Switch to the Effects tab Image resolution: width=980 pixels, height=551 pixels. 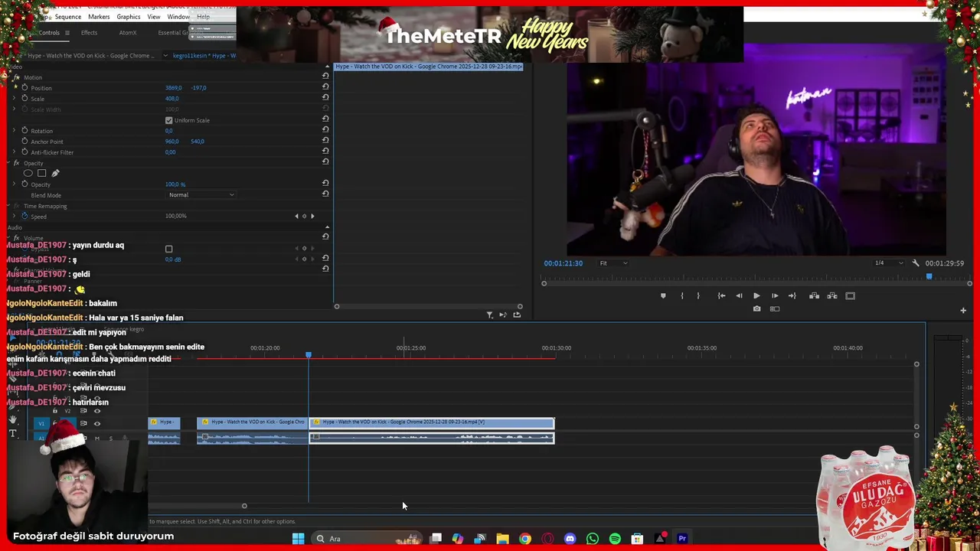click(x=89, y=33)
